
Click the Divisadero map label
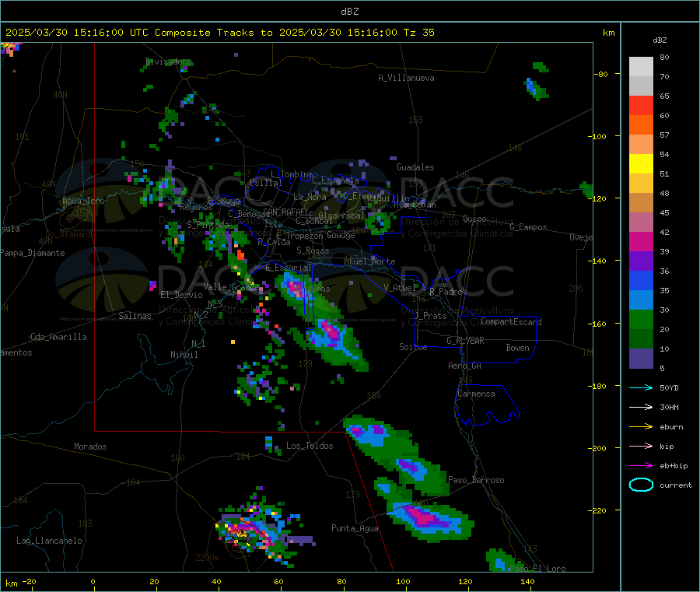click(x=168, y=61)
